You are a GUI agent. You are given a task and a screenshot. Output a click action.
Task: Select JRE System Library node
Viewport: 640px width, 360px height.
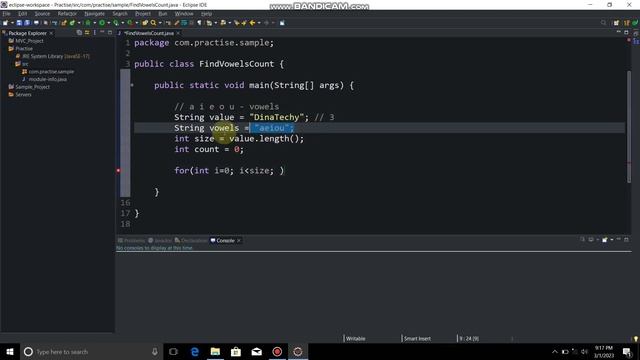[x=56, y=56]
